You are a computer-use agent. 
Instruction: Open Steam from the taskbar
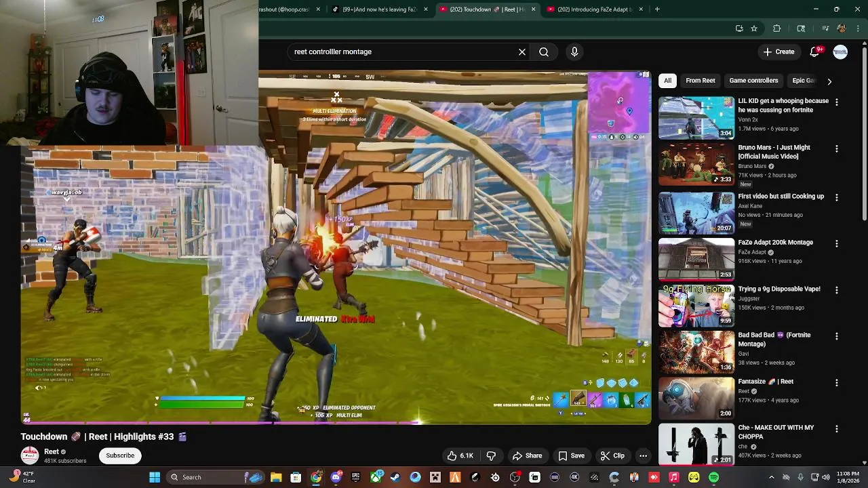click(395, 477)
